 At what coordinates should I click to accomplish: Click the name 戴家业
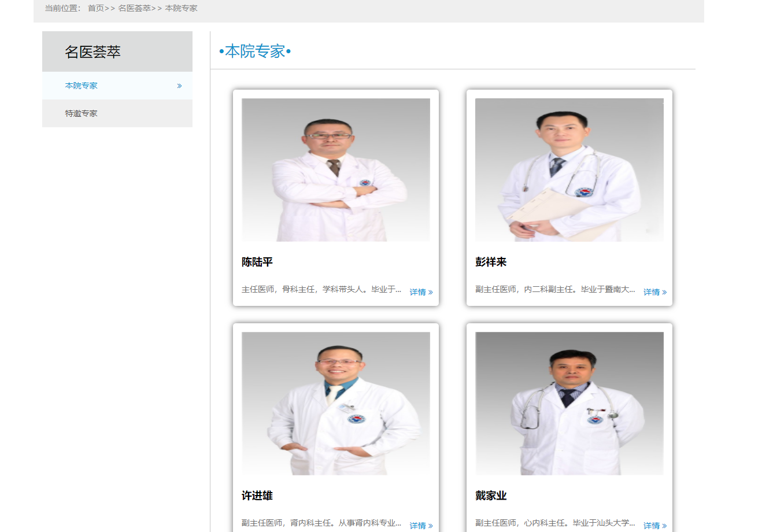[491, 496]
